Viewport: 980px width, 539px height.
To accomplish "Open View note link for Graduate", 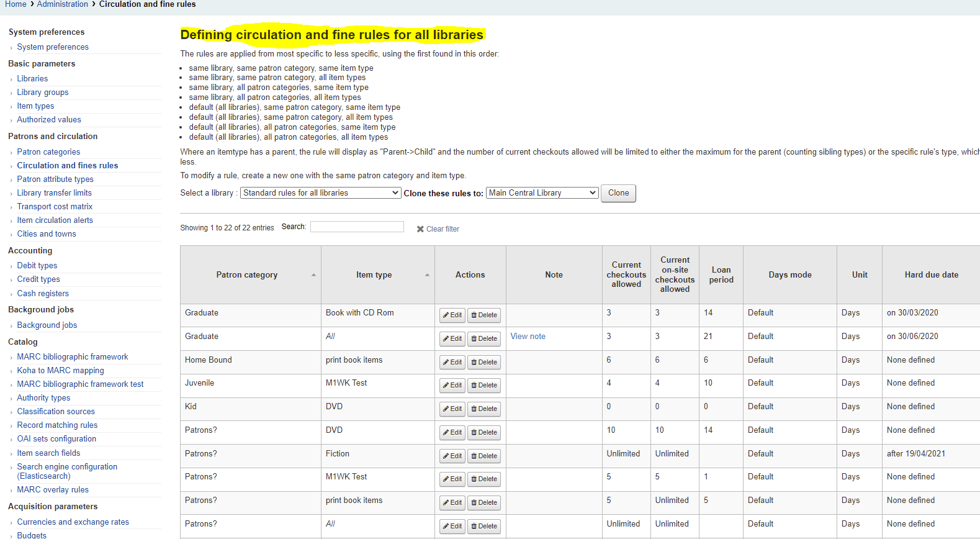I will coord(528,337).
